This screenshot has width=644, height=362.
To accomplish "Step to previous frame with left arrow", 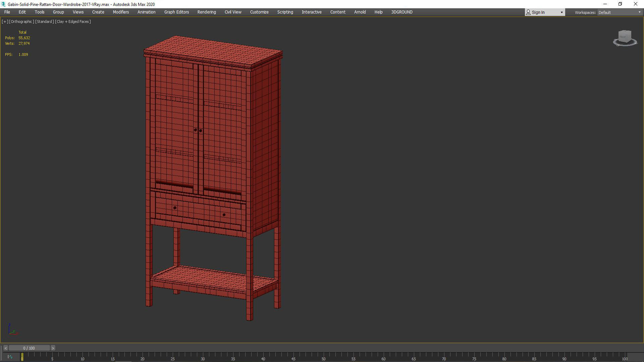I will (5, 348).
